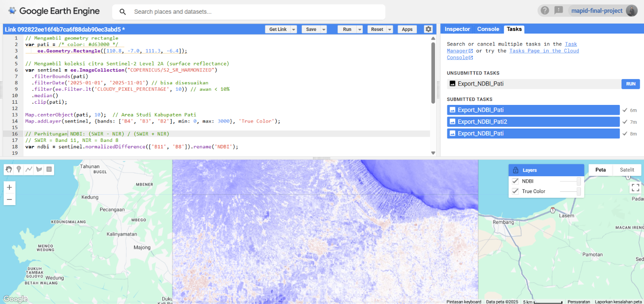Adjust the NDBI layer opacity slider
Screen dimensions: 644x304
tap(578, 181)
